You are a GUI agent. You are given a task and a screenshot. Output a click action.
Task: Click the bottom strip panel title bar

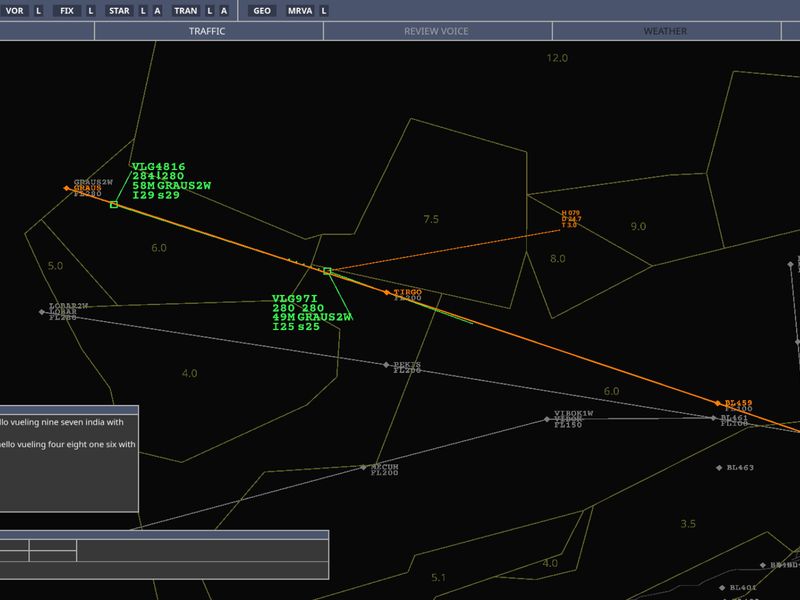click(x=164, y=535)
